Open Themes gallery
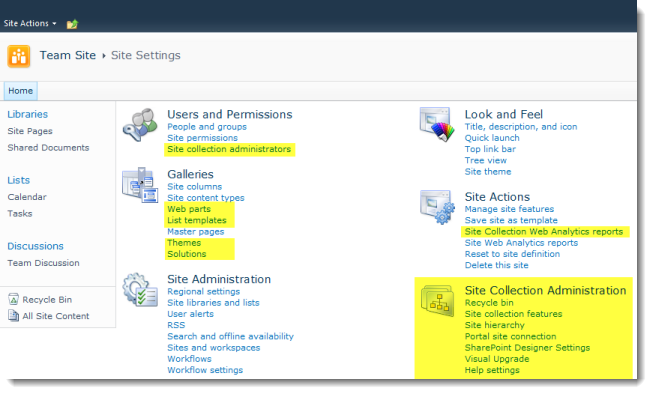 pos(184,243)
